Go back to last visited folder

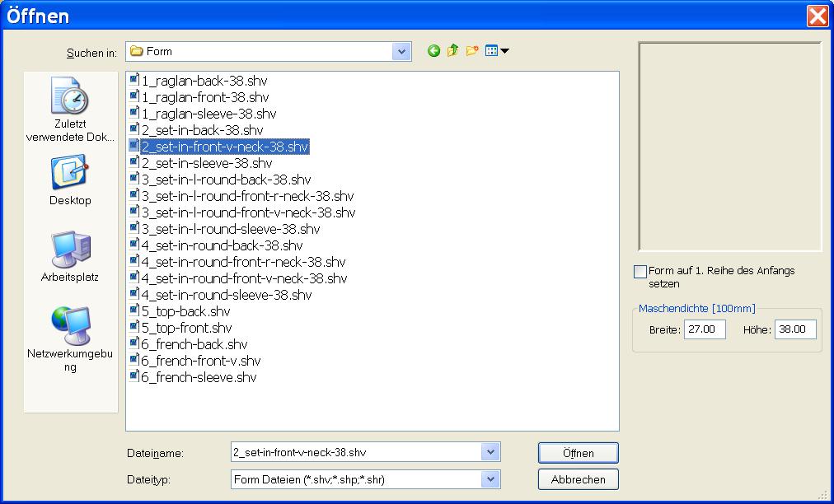coord(433,51)
